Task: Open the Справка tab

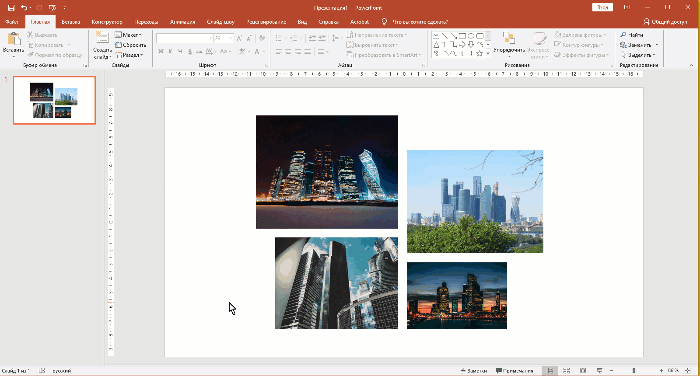Action: coord(329,22)
